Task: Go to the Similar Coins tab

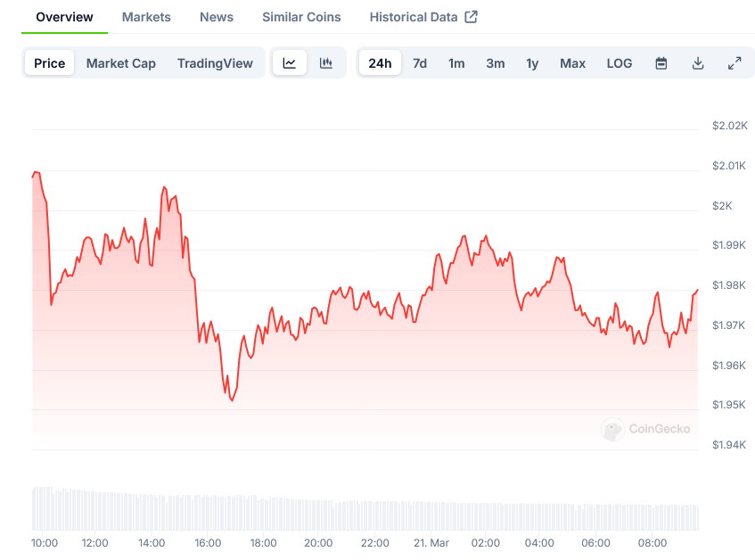Action: pyautogui.click(x=301, y=17)
